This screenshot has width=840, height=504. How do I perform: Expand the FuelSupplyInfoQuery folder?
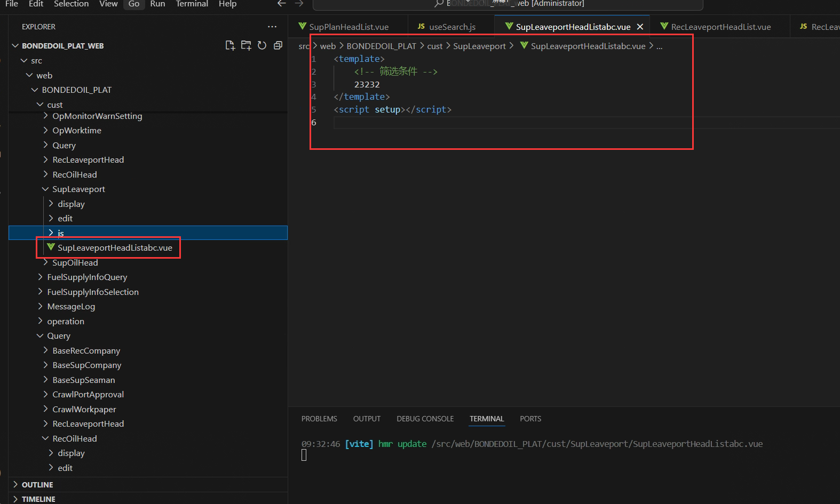tap(148, 277)
